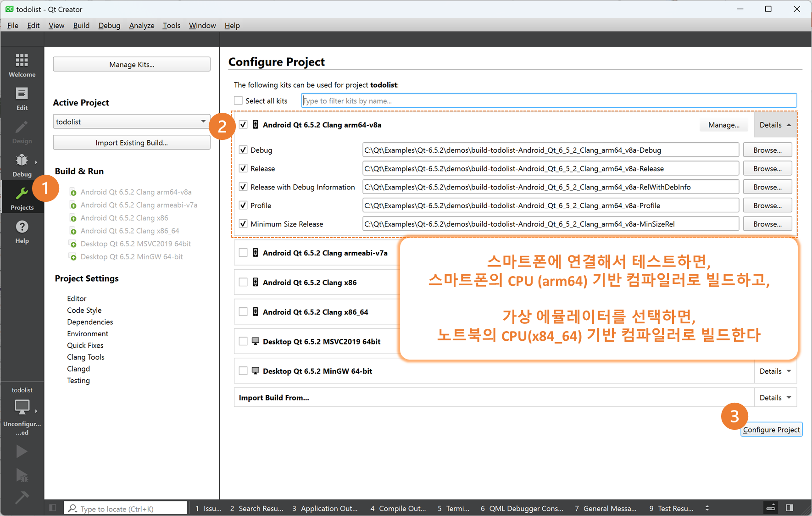Expand Details for Import Build From
The image size is (812, 516).
tap(775, 398)
